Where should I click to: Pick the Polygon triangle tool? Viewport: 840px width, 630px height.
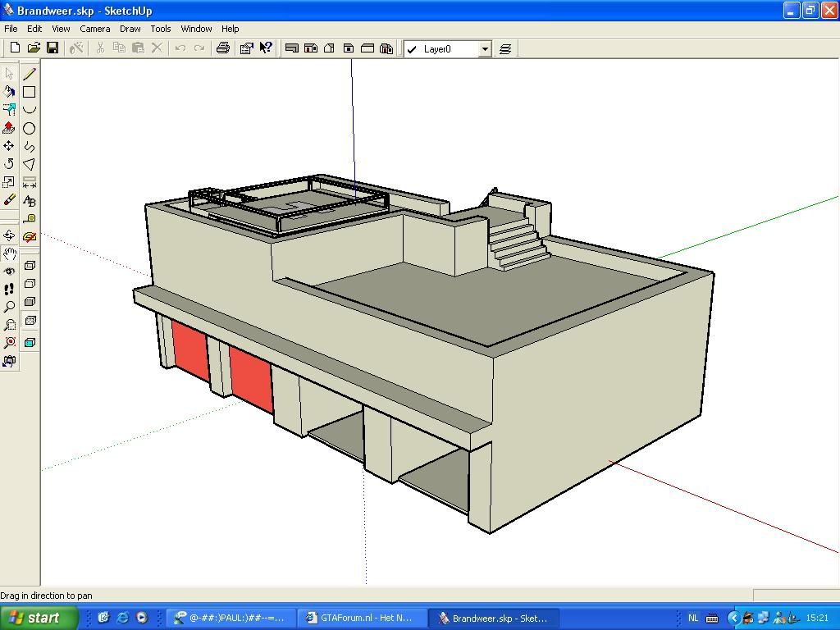[x=30, y=164]
